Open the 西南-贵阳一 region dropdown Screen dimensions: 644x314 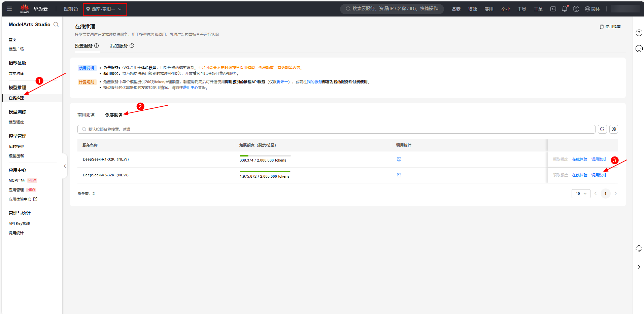pyautogui.click(x=104, y=9)
